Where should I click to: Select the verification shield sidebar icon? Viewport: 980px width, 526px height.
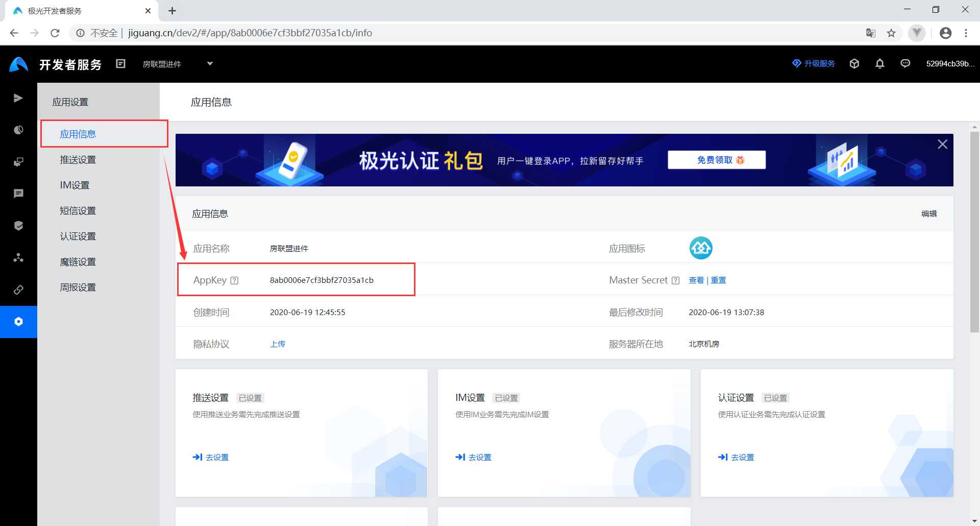tap(18, 226)
